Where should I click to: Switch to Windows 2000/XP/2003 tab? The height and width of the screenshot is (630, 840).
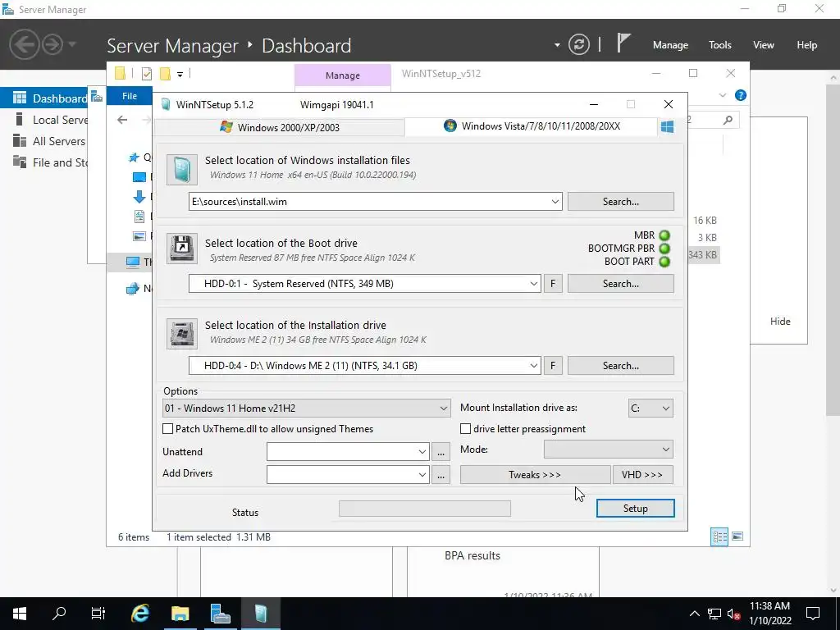coord(281,127)
